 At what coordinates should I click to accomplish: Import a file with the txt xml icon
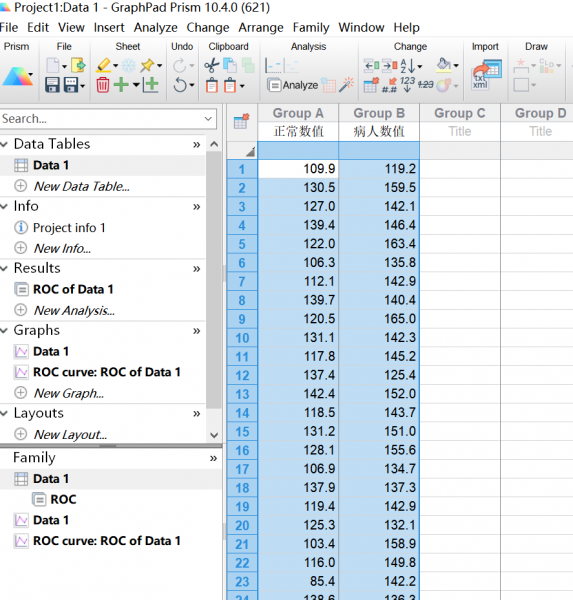[486, 75]
